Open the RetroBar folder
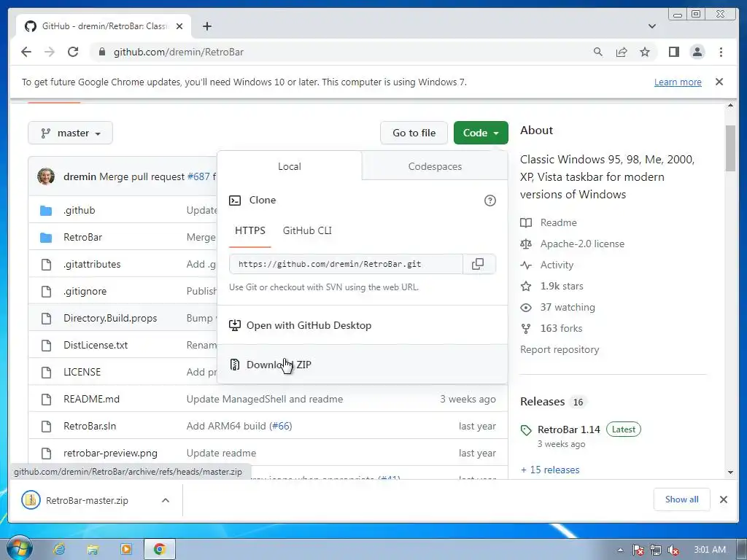This screenshot has height=560, width=747. coord(82,237)
